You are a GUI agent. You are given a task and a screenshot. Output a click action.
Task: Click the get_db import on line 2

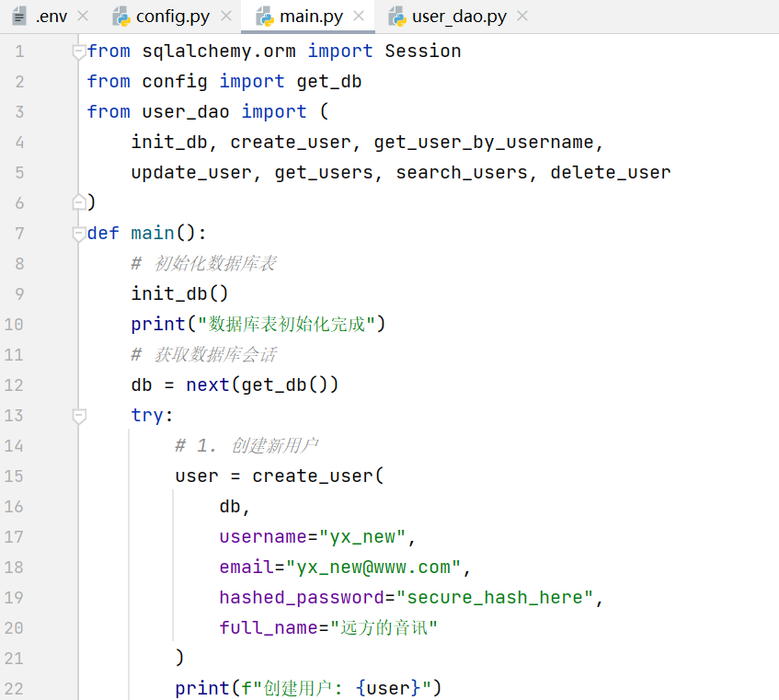(328, 81)
